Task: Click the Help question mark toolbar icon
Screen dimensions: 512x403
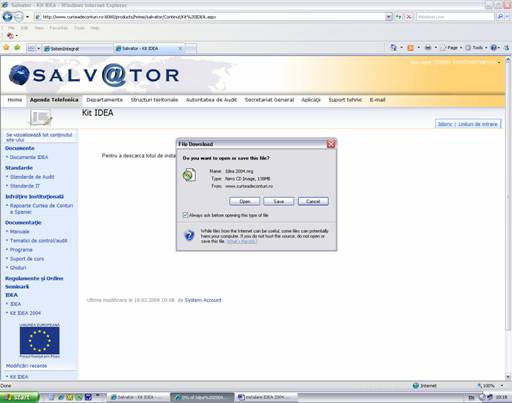Action: (493, 48)
